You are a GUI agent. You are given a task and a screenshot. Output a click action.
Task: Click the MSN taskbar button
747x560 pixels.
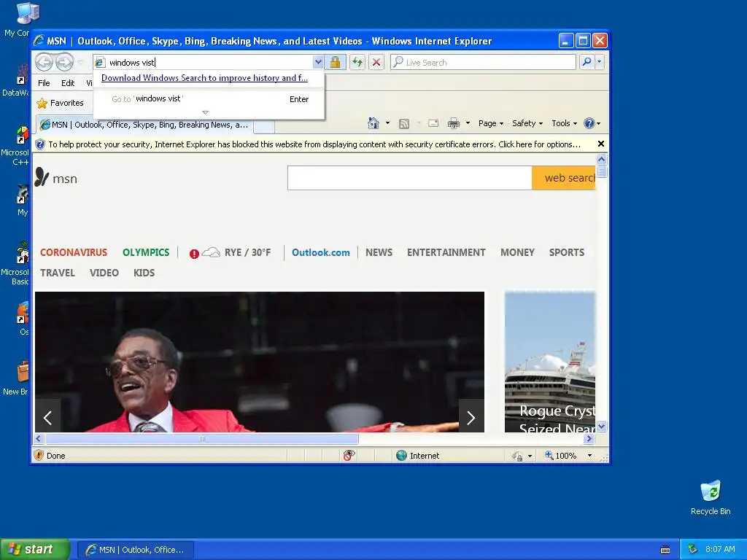[135, 550]
